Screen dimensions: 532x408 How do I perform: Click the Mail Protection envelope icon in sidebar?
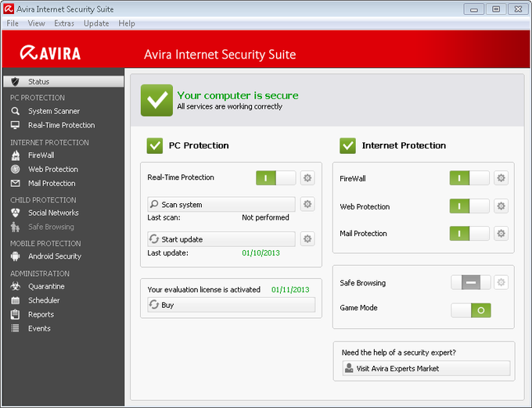click(16, 184)
